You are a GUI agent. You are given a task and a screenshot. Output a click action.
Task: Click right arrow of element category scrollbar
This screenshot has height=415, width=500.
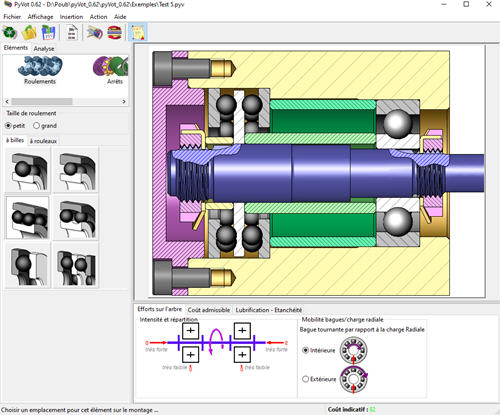[124, 101]
